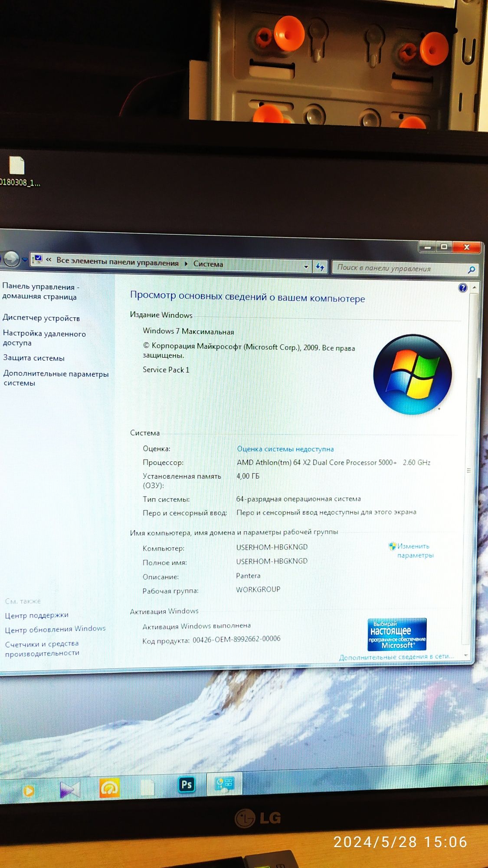
Task: Click Активация Windows выполнена text
Action: click(x=197, y=626)
